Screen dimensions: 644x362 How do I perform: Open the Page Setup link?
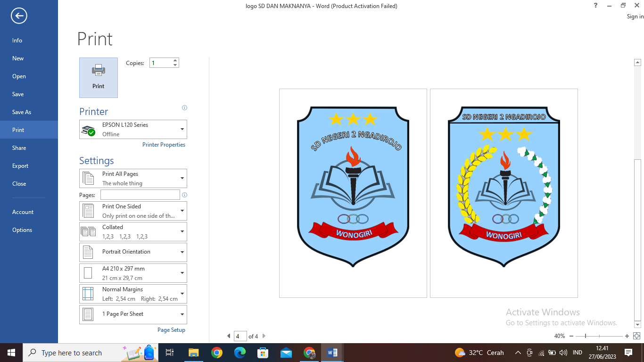point(171,330)
